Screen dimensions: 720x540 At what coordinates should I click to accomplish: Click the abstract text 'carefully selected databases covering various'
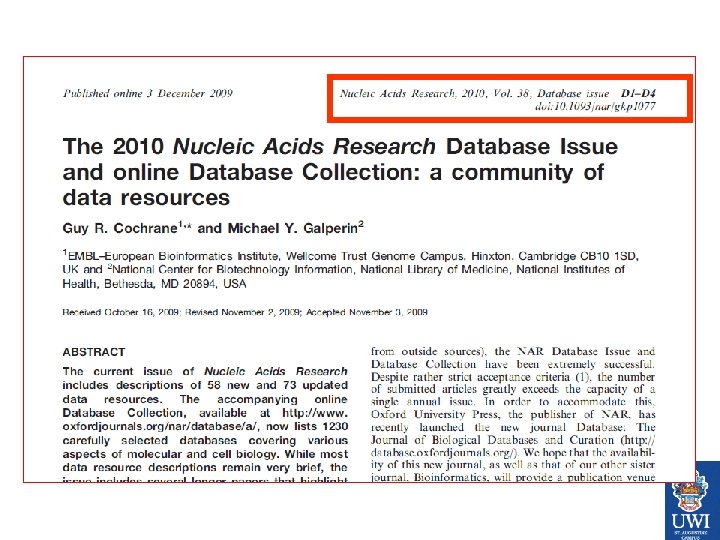[x=205, y=440]
